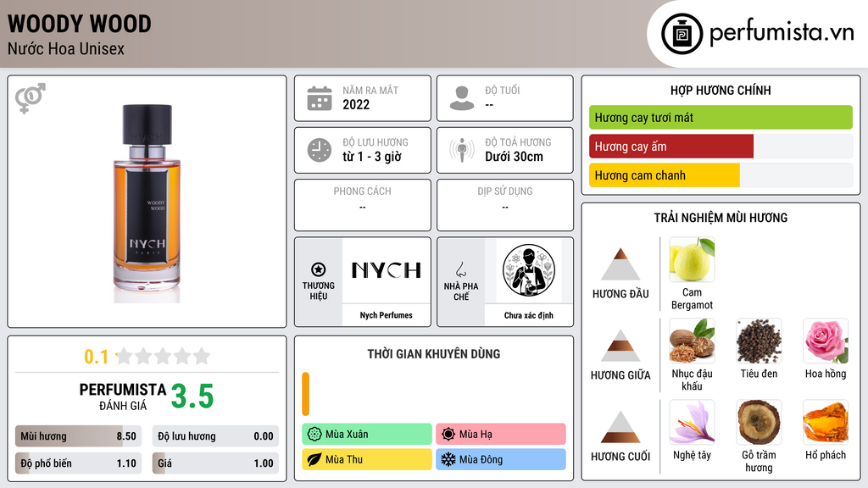
Task: Click the từ 1 - 3 giờ longevity value
Action: point(371,157)
